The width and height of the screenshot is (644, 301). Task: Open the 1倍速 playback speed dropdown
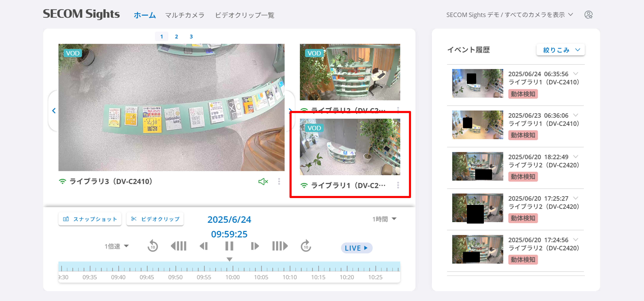pyautogui.click(x=116, y=246)
